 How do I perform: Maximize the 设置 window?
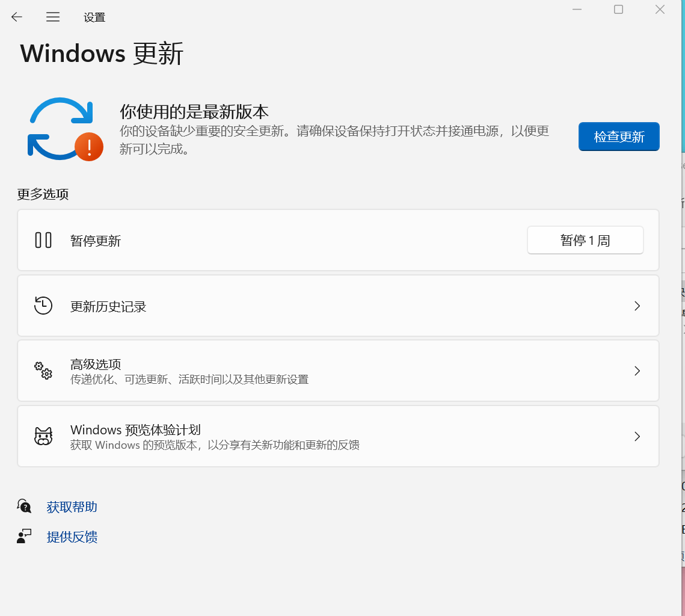619,10
